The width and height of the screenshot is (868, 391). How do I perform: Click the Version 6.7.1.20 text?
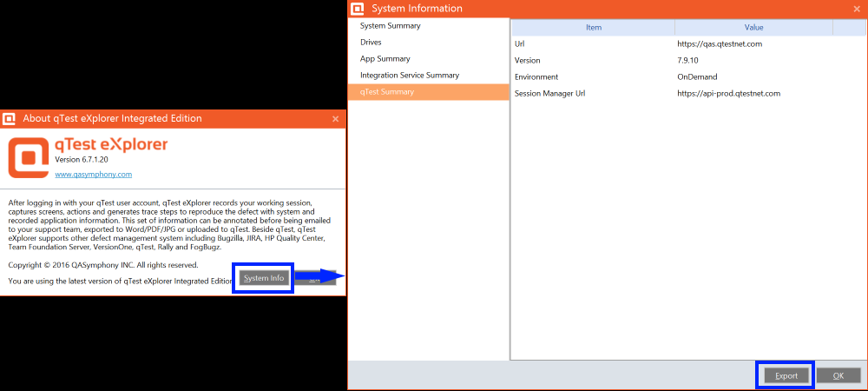click(82, 160)
